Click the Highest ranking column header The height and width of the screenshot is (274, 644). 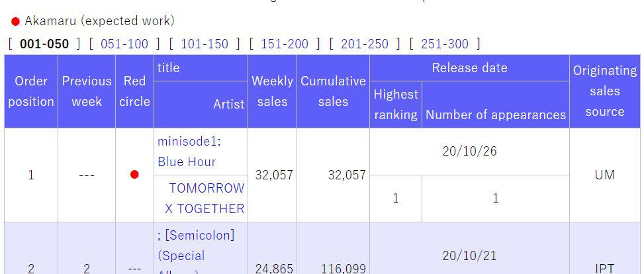point(396,105)
